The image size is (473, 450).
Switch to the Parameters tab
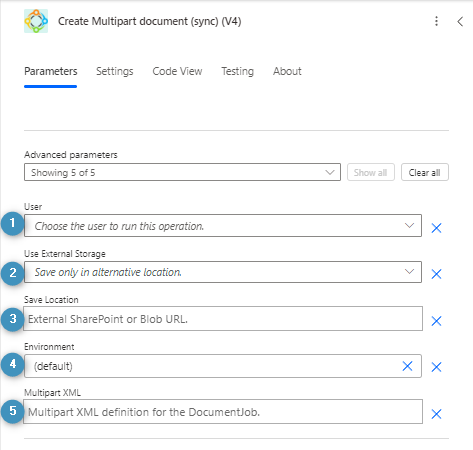[x=51, y=71]
